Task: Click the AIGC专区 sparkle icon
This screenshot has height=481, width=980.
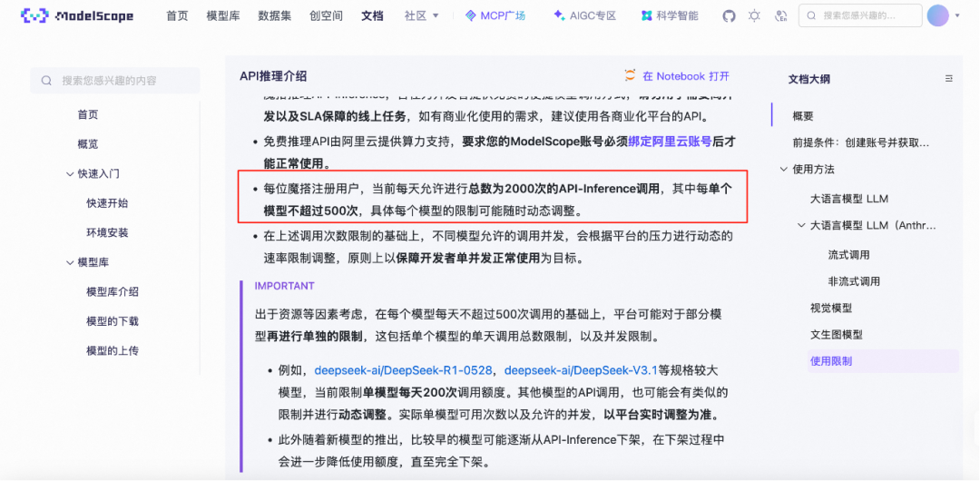Action: [x=559, y=15]
